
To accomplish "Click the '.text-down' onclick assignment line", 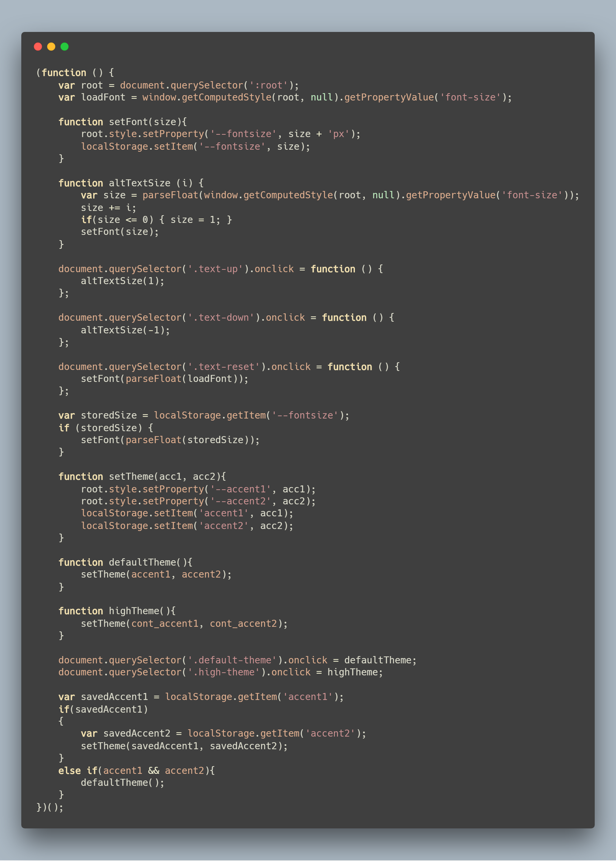I will point(227,318).
